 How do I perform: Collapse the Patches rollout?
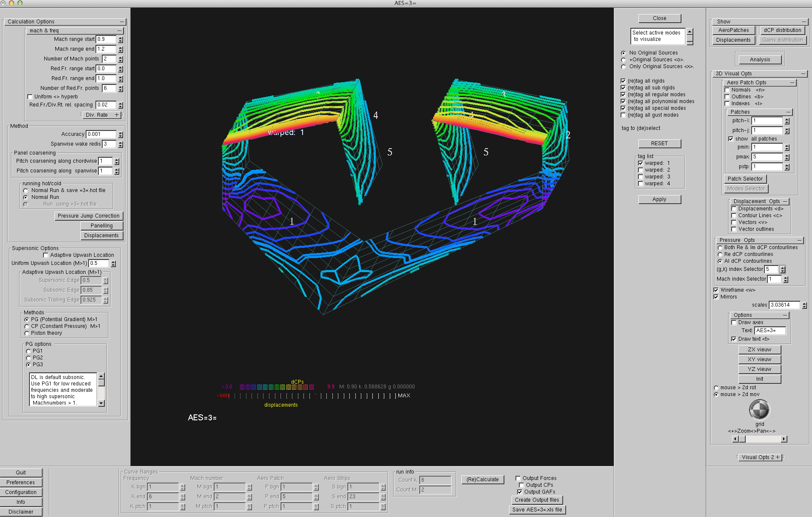click(x=788, y=112)
